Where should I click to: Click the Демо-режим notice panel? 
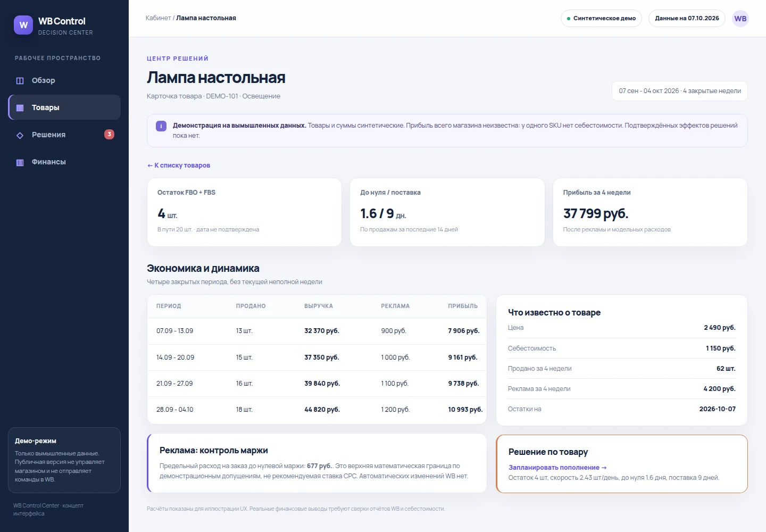pos(64,460)
